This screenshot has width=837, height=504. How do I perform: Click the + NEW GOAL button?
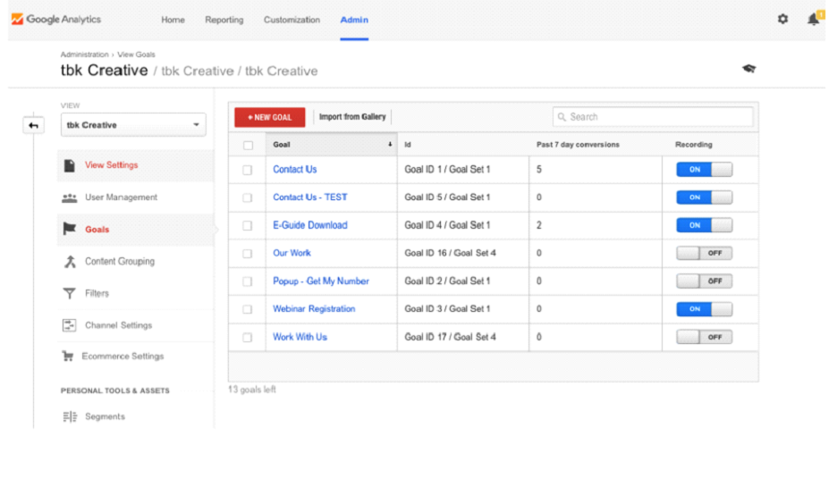click(x=269, y=117)
